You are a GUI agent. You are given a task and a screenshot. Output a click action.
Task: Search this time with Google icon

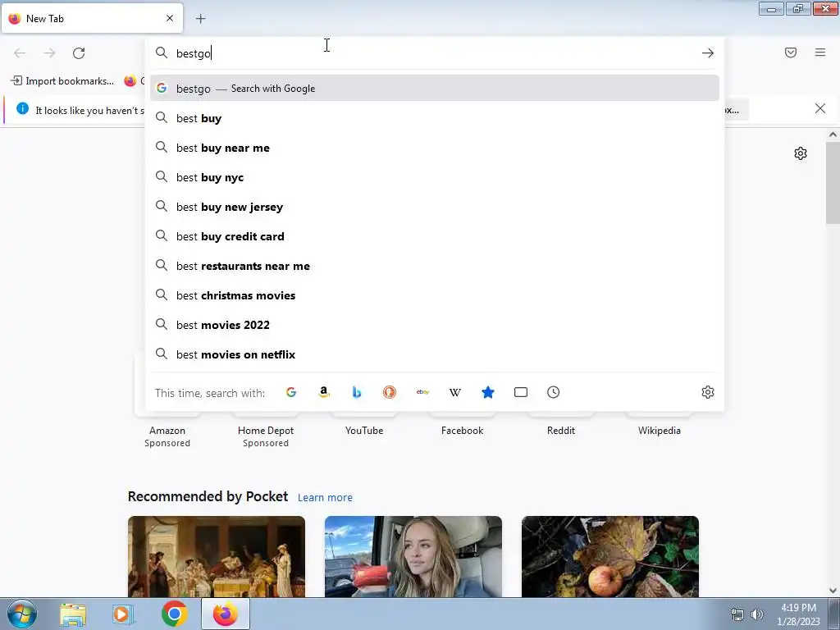(x=291, y=392)
